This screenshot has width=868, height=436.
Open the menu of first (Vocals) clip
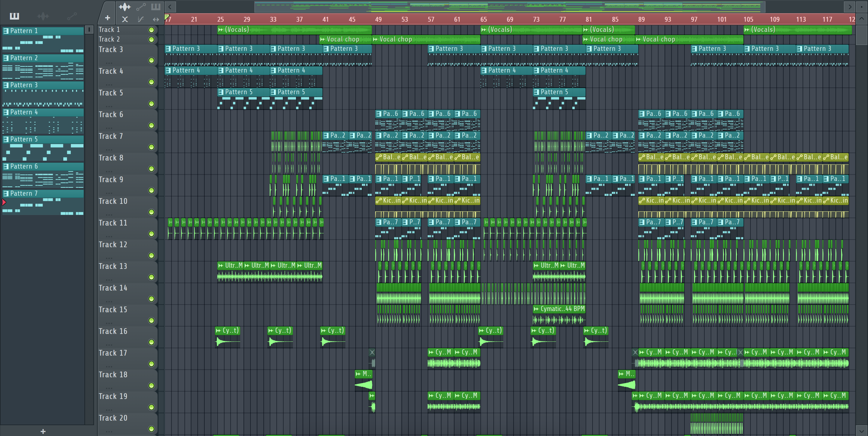[x=221, y=30]
